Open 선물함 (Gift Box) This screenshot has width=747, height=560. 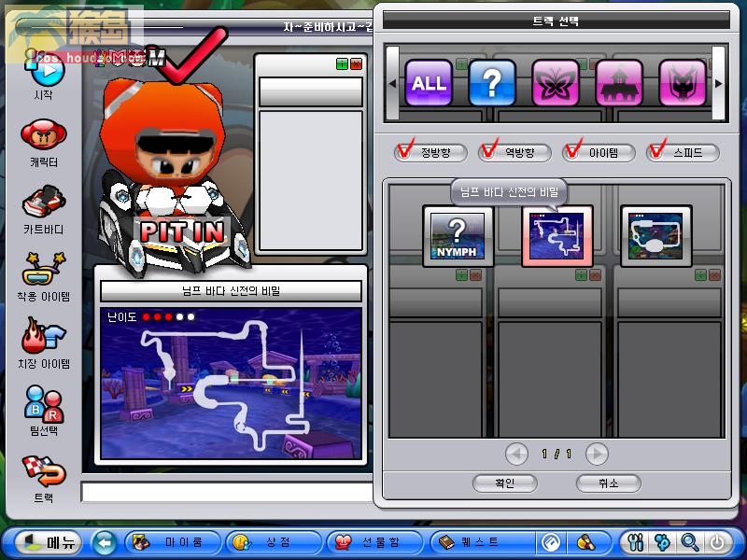[374, 542]
